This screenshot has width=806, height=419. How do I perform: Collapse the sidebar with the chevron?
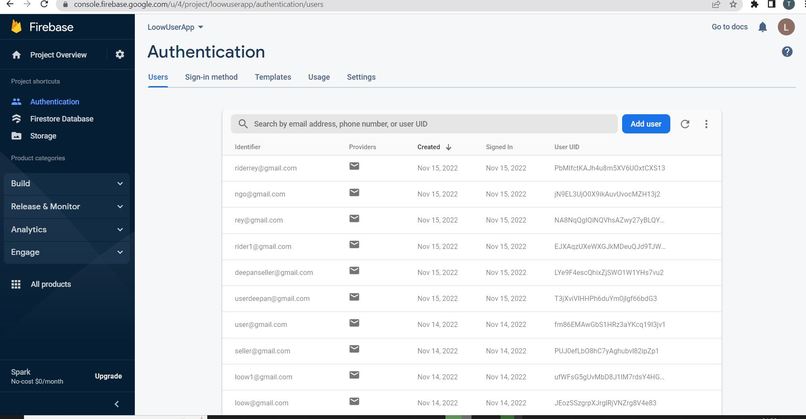coord(117,404)
